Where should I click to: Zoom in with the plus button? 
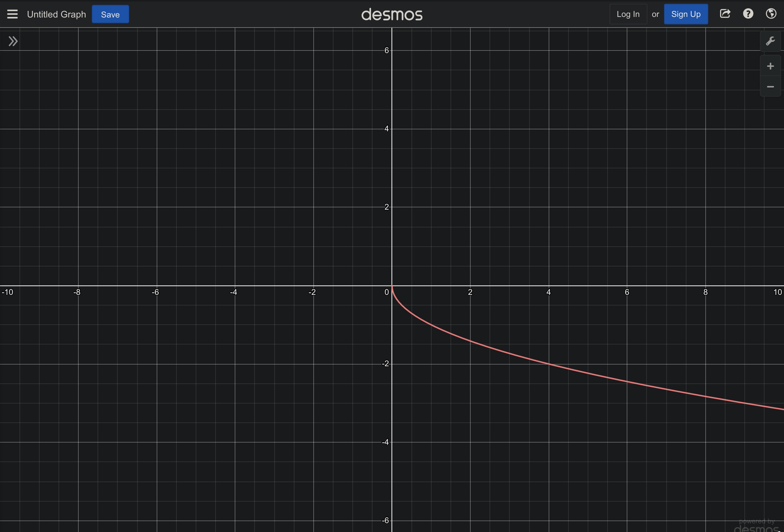pyautogui.click(x=770, y=66)
